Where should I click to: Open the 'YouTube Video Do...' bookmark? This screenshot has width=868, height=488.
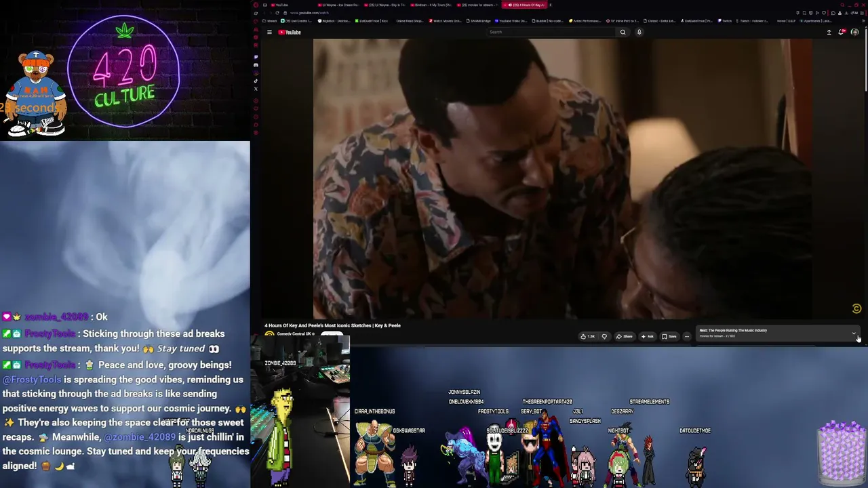pyautogui.click(x=512, y=21)
